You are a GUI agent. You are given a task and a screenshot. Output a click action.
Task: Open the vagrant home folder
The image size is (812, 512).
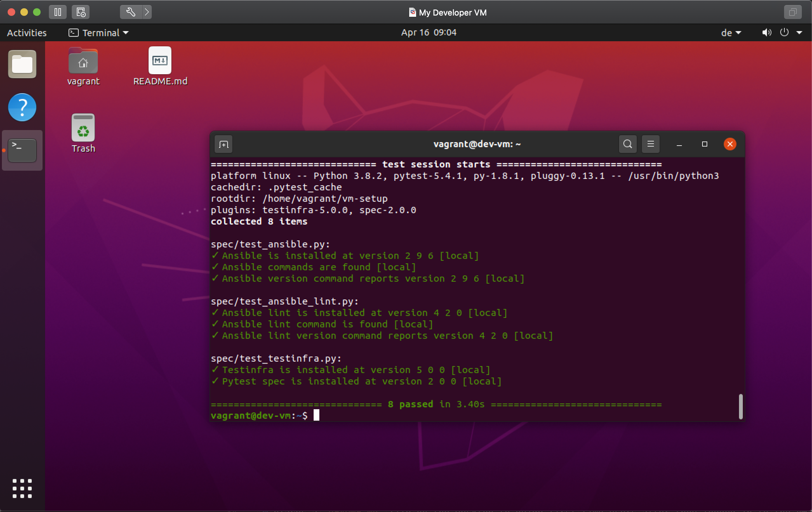point(83,62)
